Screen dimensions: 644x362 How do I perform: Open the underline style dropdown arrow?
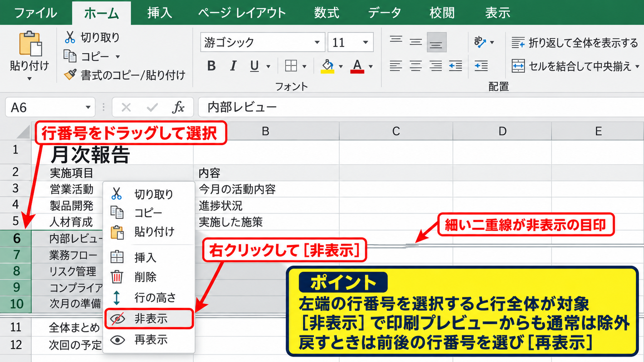(x=268, y=67)
